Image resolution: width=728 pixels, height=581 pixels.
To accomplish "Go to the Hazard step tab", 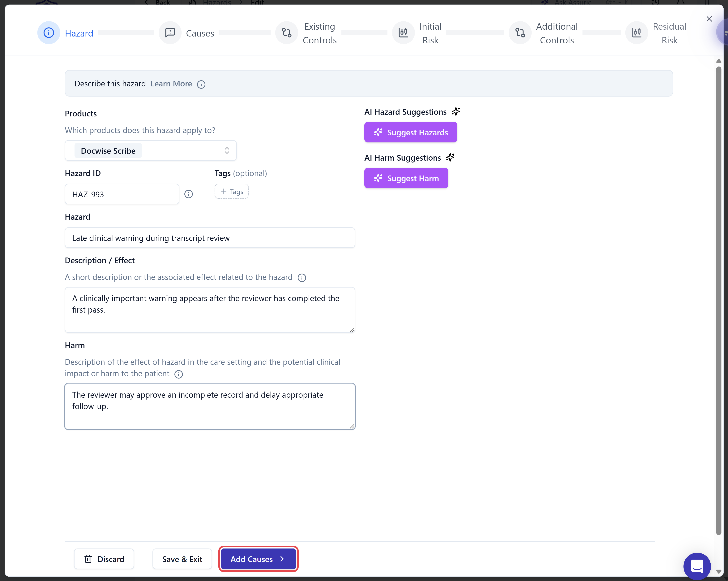I will [79, 33].
